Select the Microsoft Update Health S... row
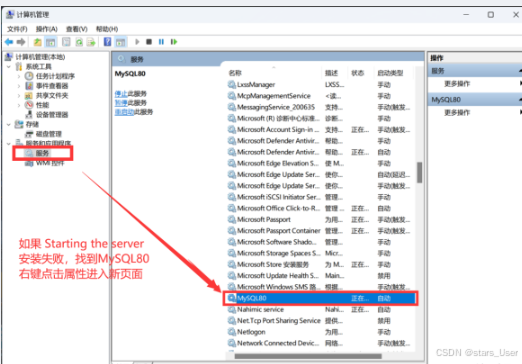Screen dimensions: 522x364 click(x=321, y=276)
